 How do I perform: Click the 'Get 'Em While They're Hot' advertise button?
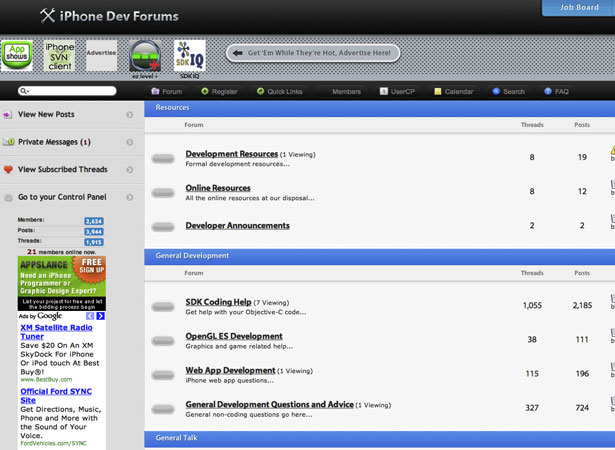tap(313, 53)
